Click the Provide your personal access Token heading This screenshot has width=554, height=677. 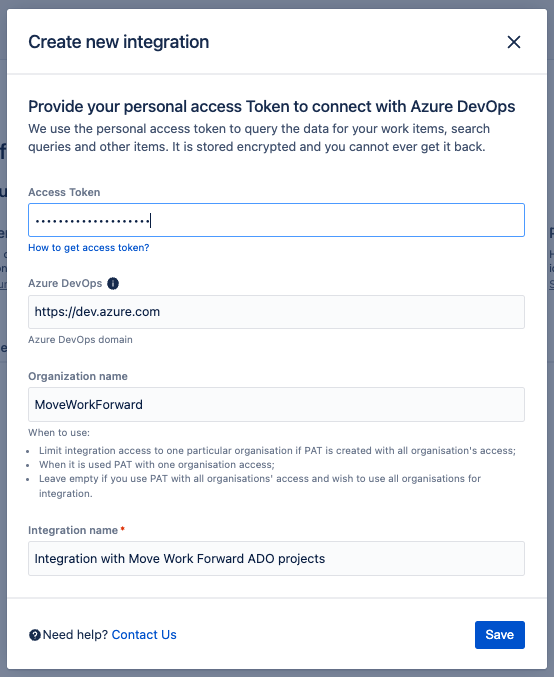(272, 106)
